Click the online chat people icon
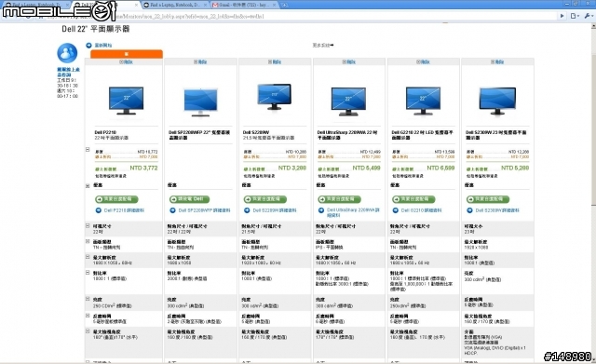The height and width of the screenshot is (364, 596). click(x=67, y=53)
